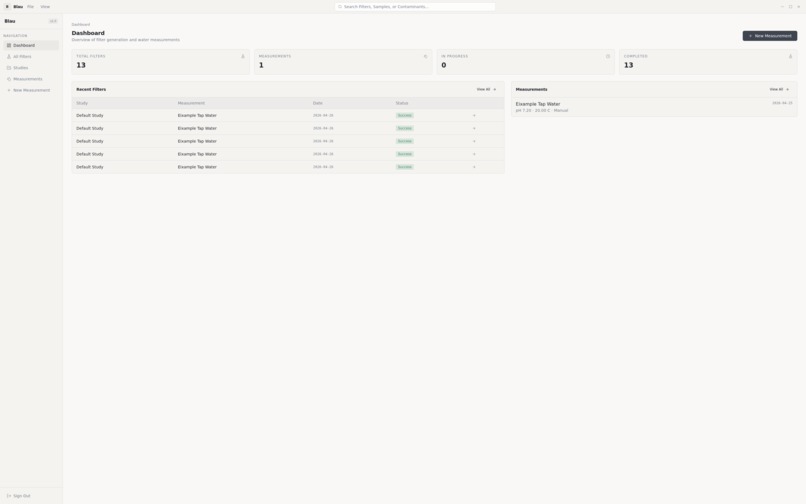
Task: Click the Success badge in the first table row
Action: coord(405,116)
